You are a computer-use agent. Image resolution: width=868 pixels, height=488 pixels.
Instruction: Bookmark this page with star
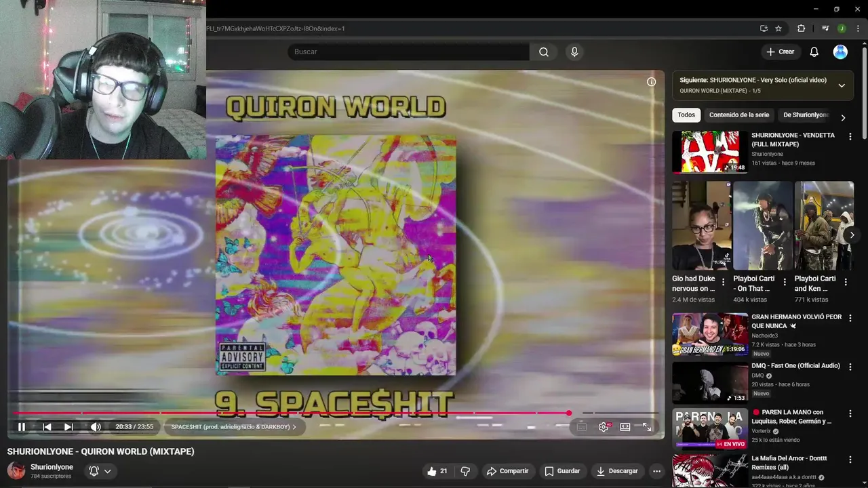tap(778, 28)
